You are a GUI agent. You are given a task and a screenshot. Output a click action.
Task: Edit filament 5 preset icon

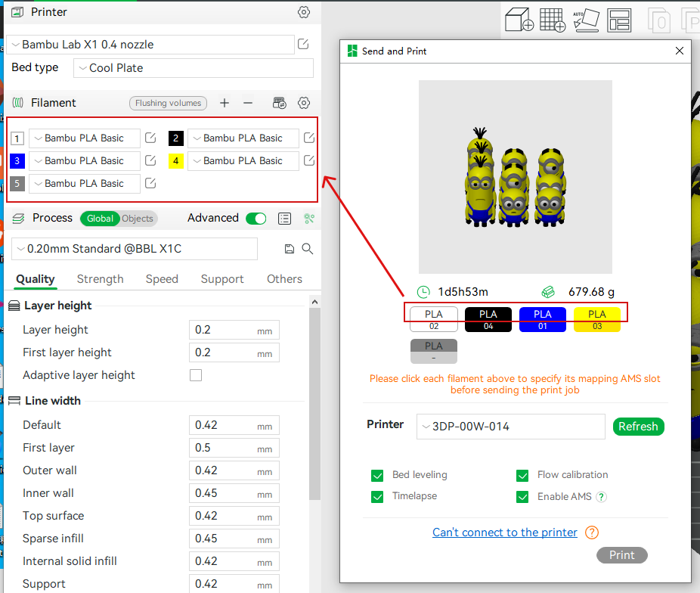150,184
